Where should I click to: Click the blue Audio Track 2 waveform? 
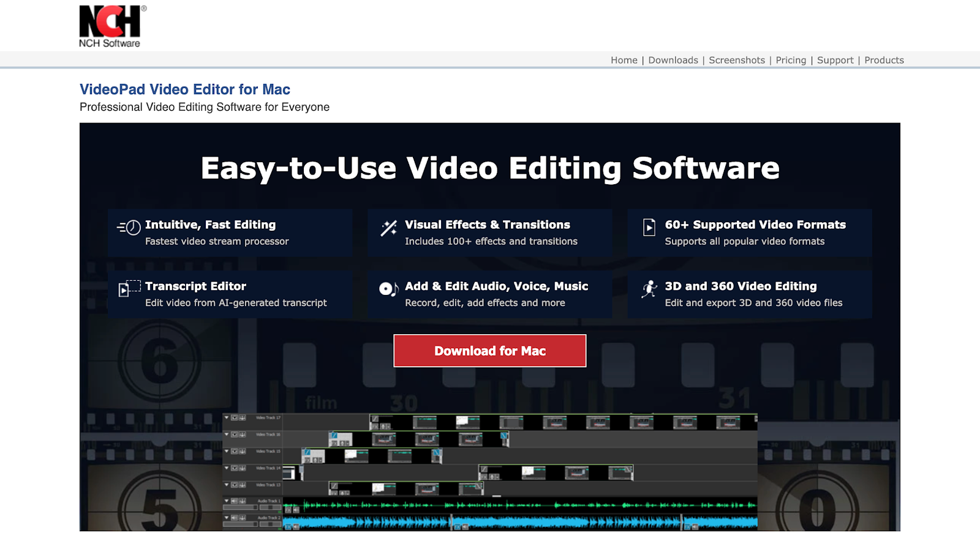[x=519, y=523]
